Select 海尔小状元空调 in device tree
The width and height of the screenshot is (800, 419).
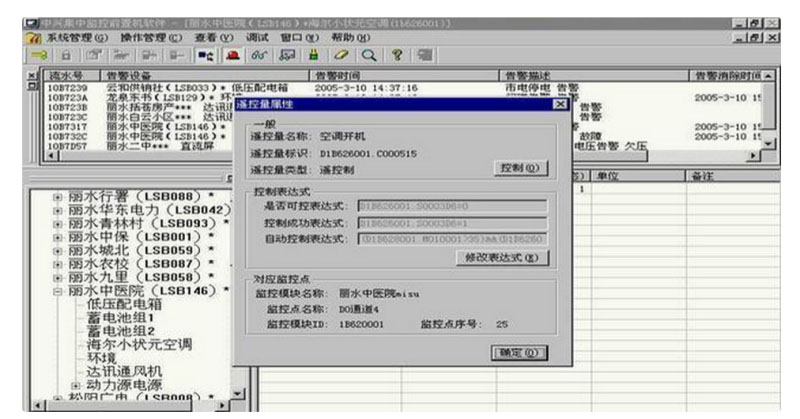[x=140, y=345]
